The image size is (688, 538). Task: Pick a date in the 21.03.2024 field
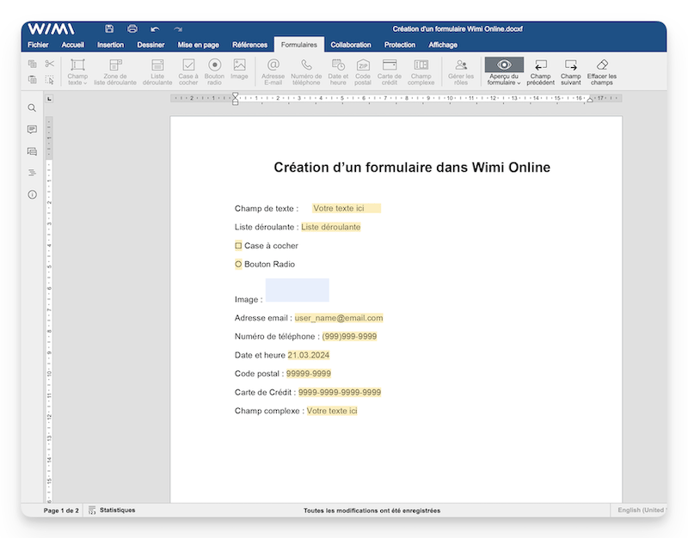308,355
